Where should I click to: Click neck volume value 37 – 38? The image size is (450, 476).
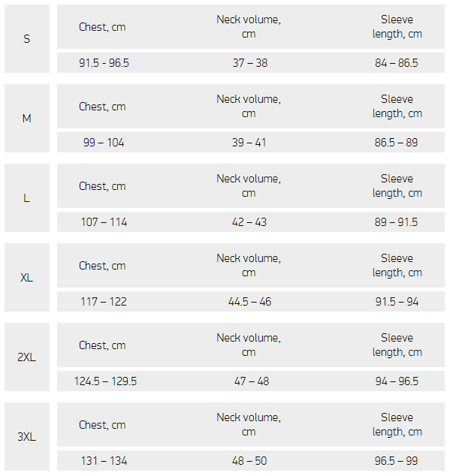tap(250, 63)
